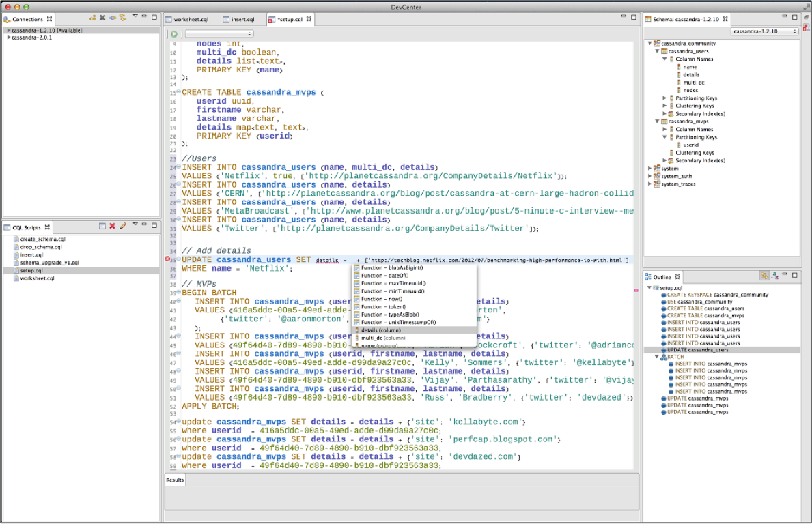
Task: Expand the system_auth keyspace node
Action: [x=650, y=176]
